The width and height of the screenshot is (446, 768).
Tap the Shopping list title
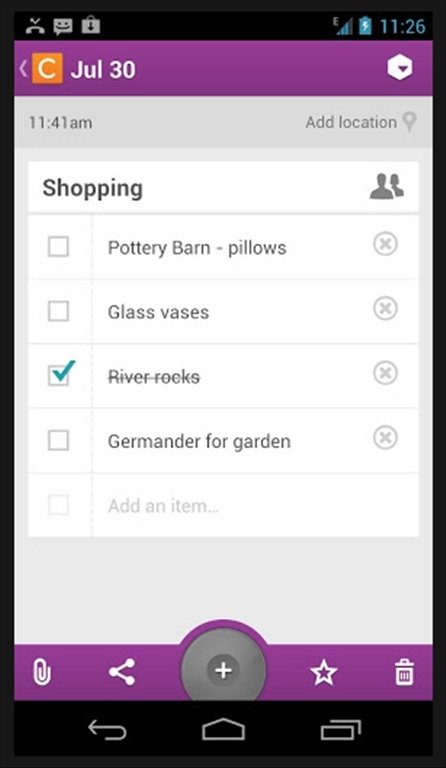tap(93, 188)
